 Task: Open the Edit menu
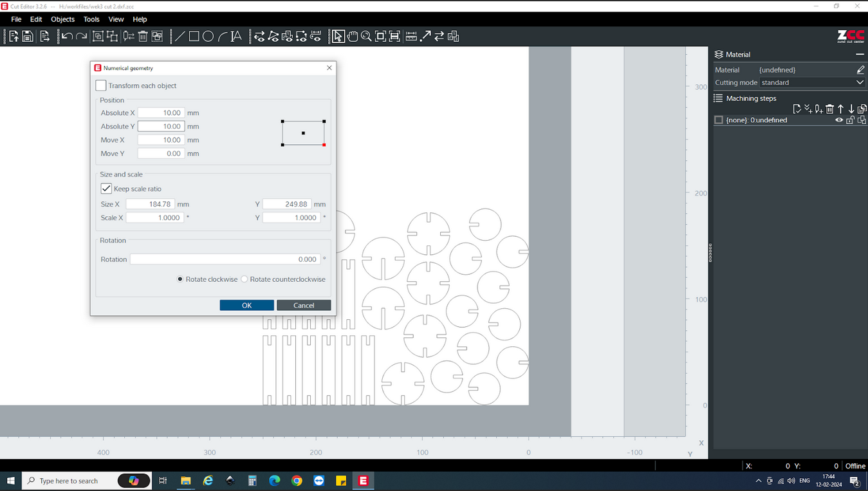[x=36, y=19]
